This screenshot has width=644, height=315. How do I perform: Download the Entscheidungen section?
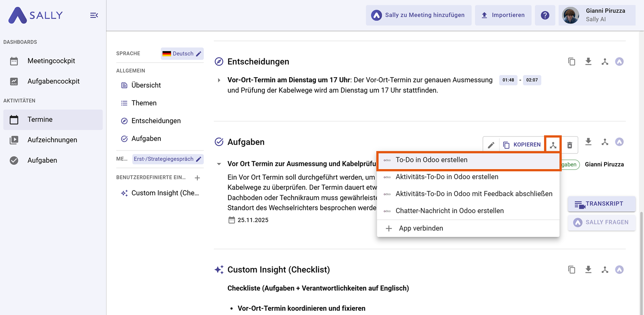pos(588,61)
